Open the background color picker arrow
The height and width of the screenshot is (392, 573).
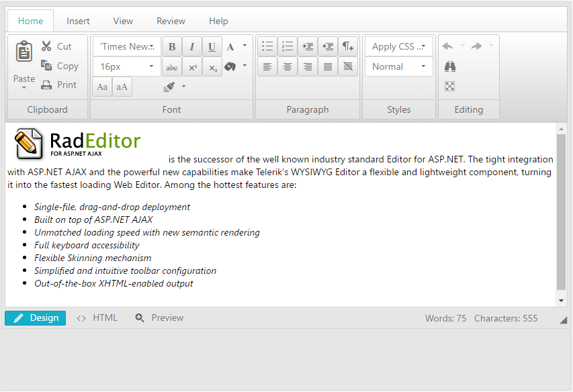[245, 66]
